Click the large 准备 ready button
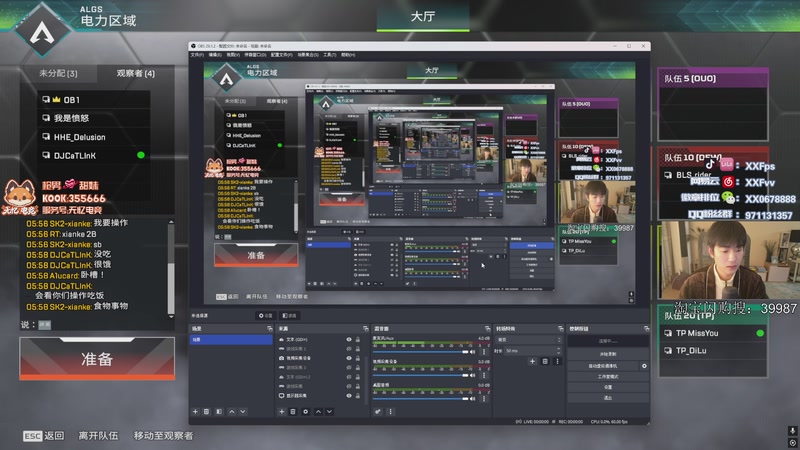The height and width of the screenshot is (450, 800). (x=97, y=359)
